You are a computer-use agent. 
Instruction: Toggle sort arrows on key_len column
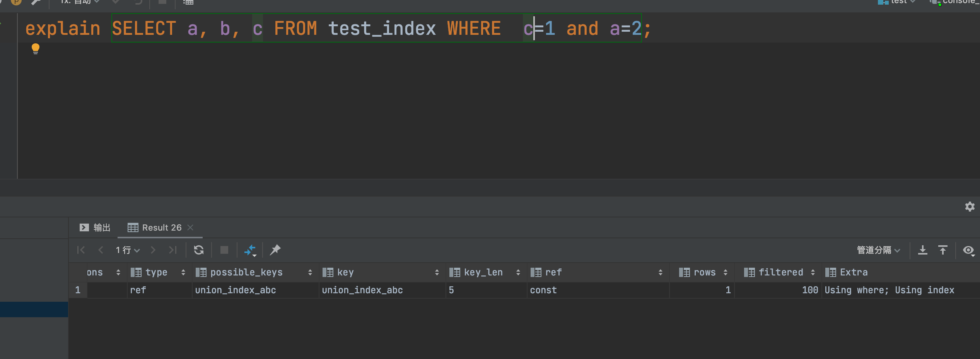pos(518,272)
